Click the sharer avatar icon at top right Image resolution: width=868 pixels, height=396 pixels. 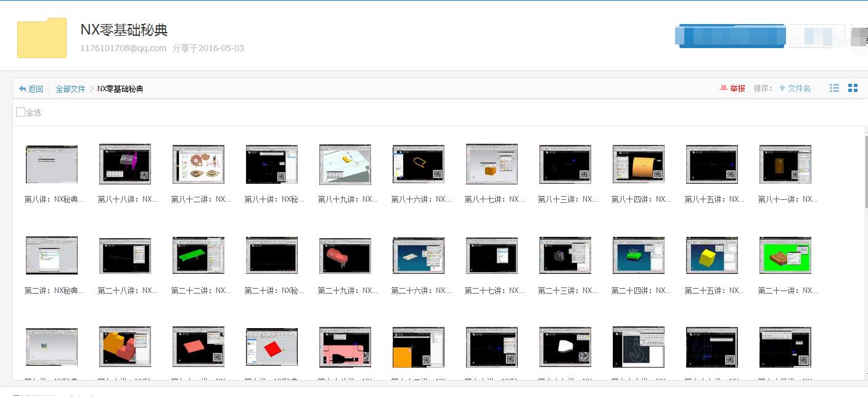click(x=859, y=36)
